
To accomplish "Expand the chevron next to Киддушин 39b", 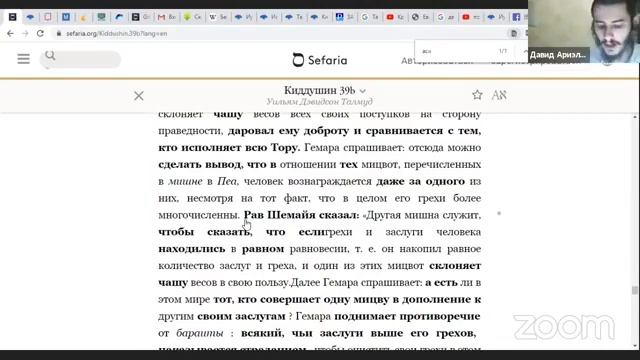I will pyautogui.click(x=362, y=91).
